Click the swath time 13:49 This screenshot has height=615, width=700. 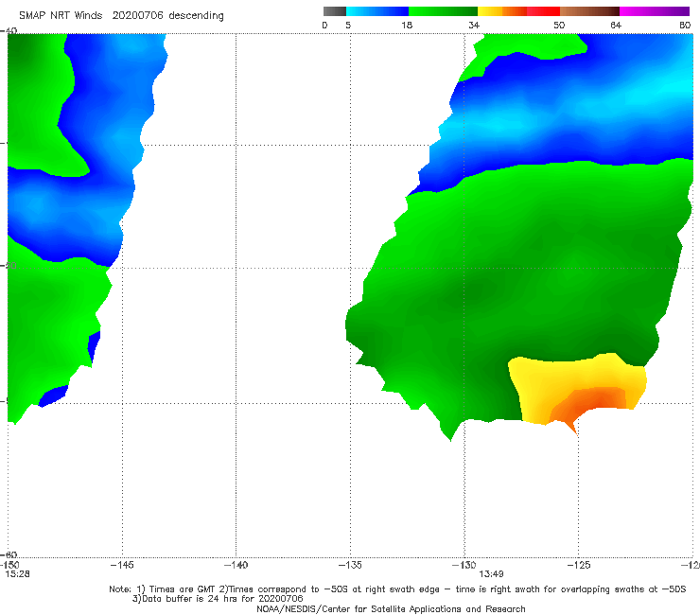[x=491, y=574]
